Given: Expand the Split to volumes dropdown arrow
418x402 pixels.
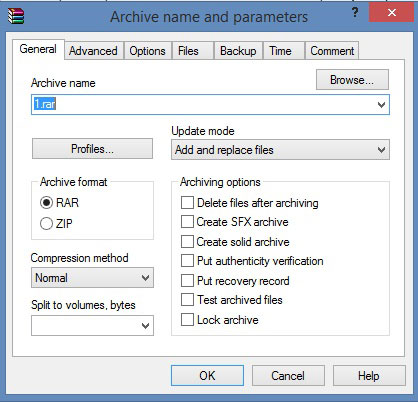Looking at the screenshot, I should [146, 325].
